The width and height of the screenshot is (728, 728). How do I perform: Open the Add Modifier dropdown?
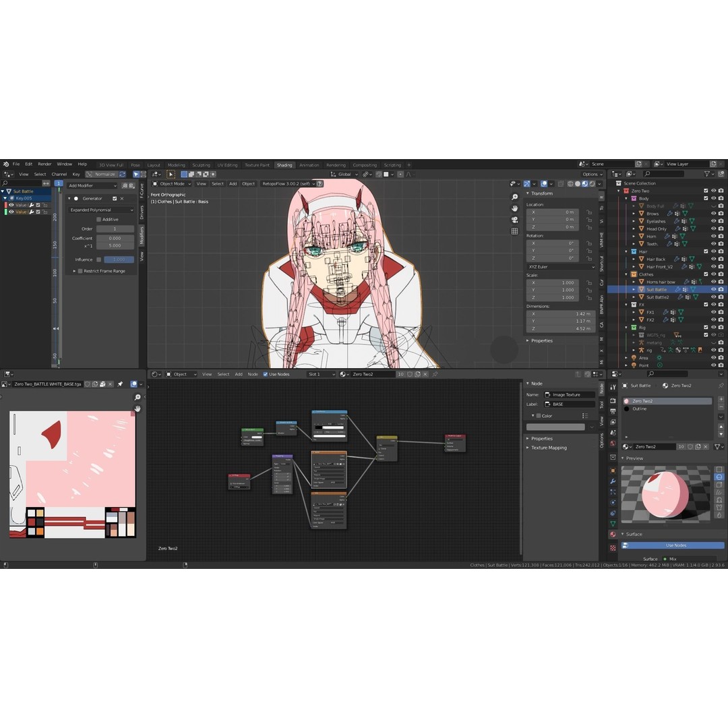[92, 185]
